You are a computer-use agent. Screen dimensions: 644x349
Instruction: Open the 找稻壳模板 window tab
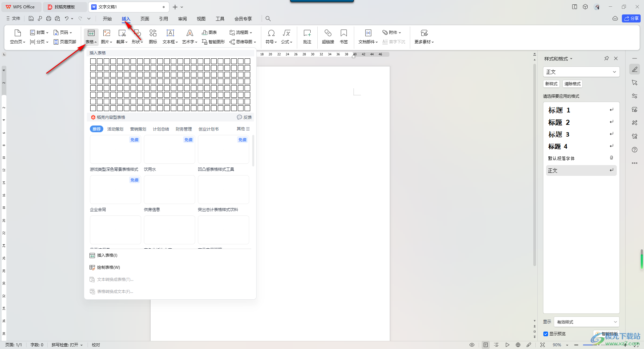pyautogui.click(x=64, y=7)
